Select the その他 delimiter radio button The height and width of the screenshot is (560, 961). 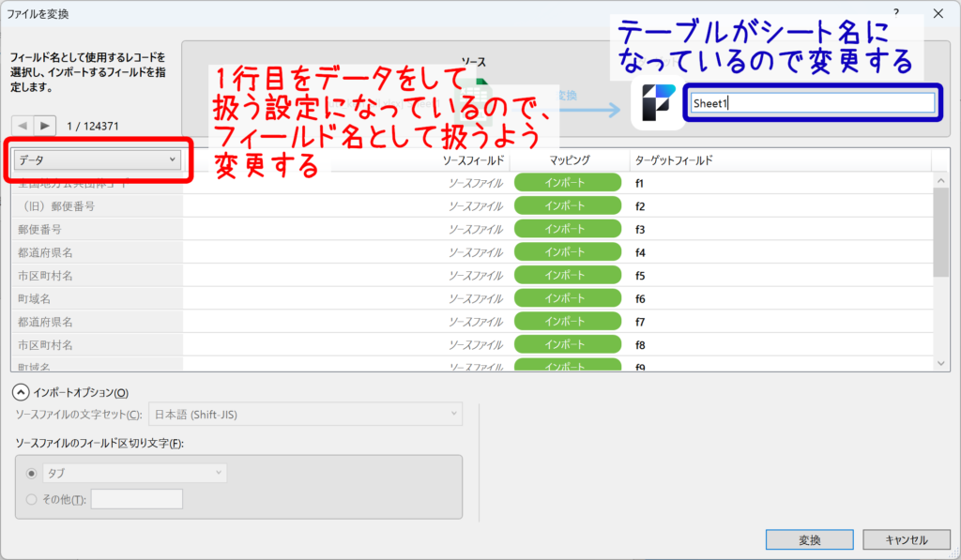pos(33,499)
